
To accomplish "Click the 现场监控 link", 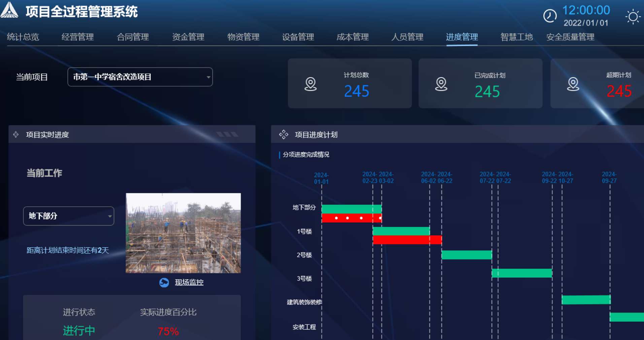I will tap(189, 282).
